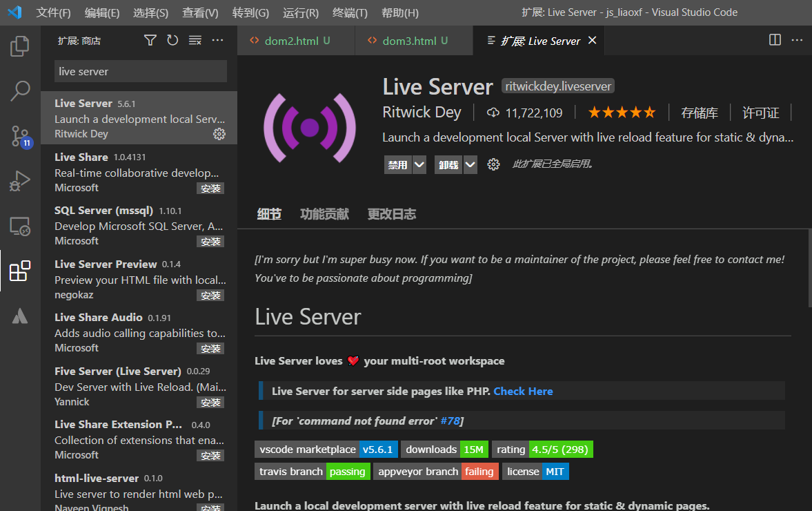Open manage gear for Live Server list item
Screen dimensions: 812x511
pyautogui.click(x=219, y=134)
